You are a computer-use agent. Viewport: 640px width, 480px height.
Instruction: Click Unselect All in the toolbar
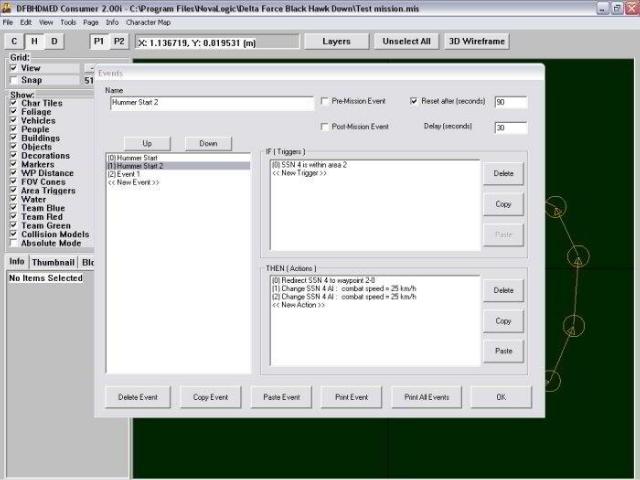coord(407,42)
